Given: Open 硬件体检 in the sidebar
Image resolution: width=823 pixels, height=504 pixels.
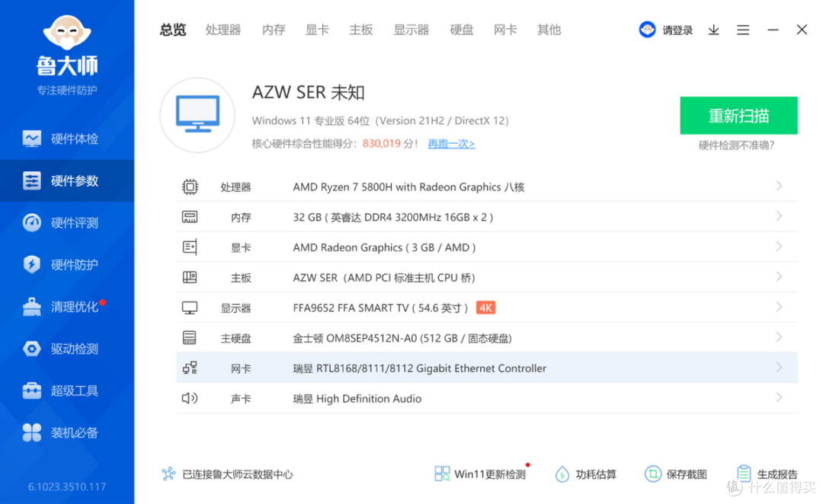Looking at the screenshot, I should pyautogui.click(x=67, y=139).
